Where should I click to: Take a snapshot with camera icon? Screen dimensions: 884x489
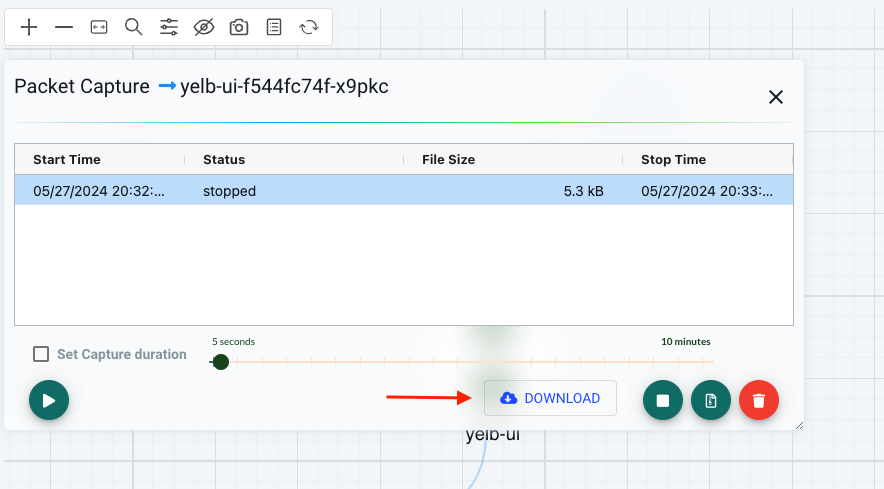239,27
